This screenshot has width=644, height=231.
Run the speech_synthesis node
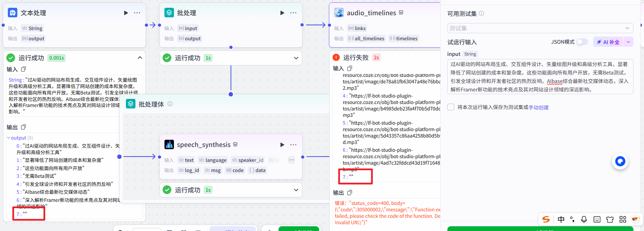click(x=282, y=145)
